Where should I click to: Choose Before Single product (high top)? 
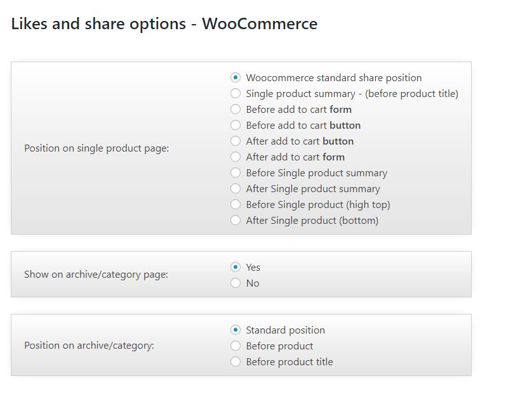tap(236, 205)
